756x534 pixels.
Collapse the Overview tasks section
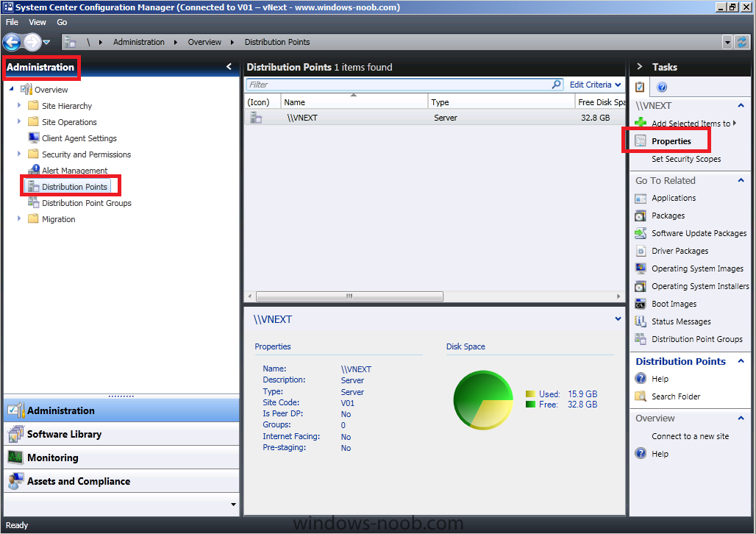[741, 419]
